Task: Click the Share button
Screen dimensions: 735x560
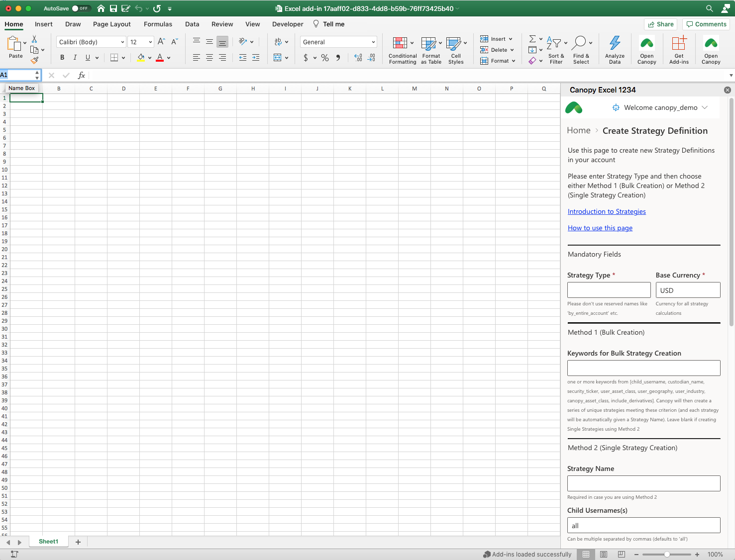Action: tap(660, 24)
